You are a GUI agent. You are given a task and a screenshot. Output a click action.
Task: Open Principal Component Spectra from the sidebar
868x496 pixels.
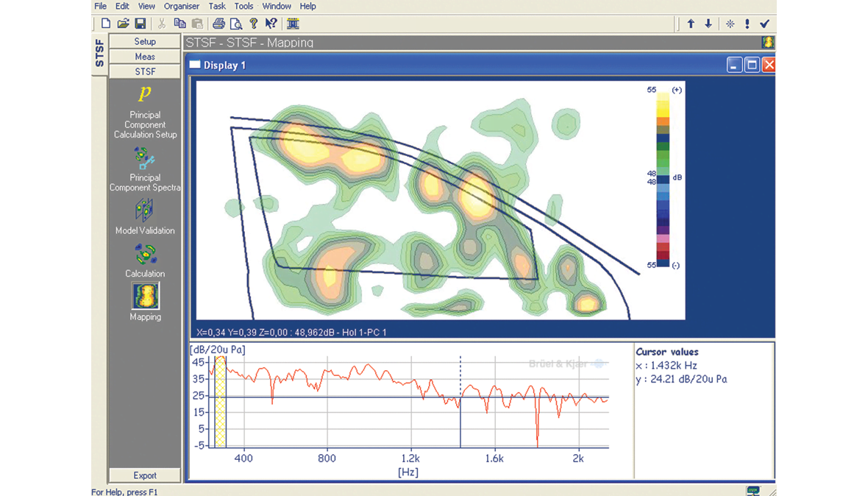[145, 157]
